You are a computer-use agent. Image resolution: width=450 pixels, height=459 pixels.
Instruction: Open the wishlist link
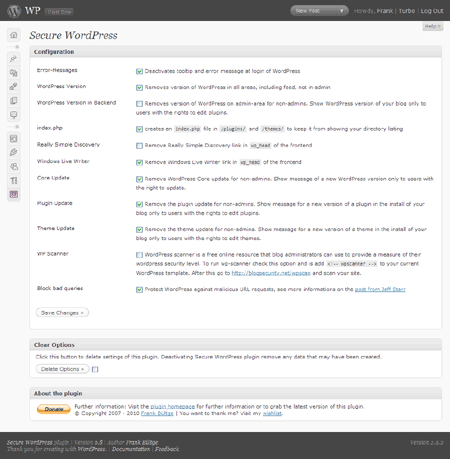click(272, 413)
